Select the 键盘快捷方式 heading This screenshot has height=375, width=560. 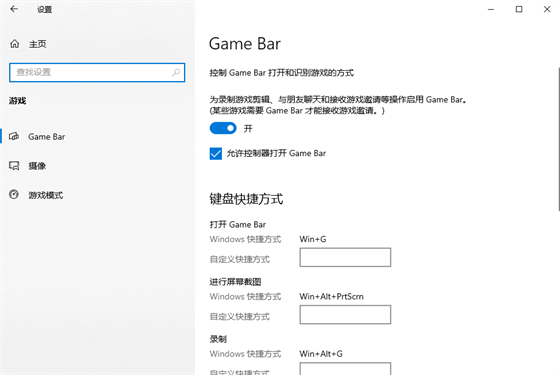(246, 199)
